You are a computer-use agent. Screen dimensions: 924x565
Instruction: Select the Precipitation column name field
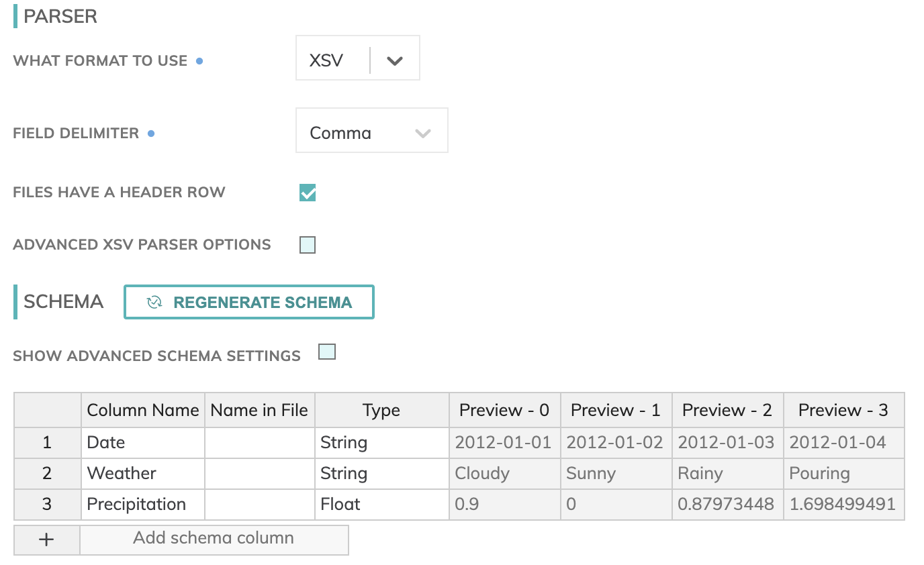click(x=143, y=504)
